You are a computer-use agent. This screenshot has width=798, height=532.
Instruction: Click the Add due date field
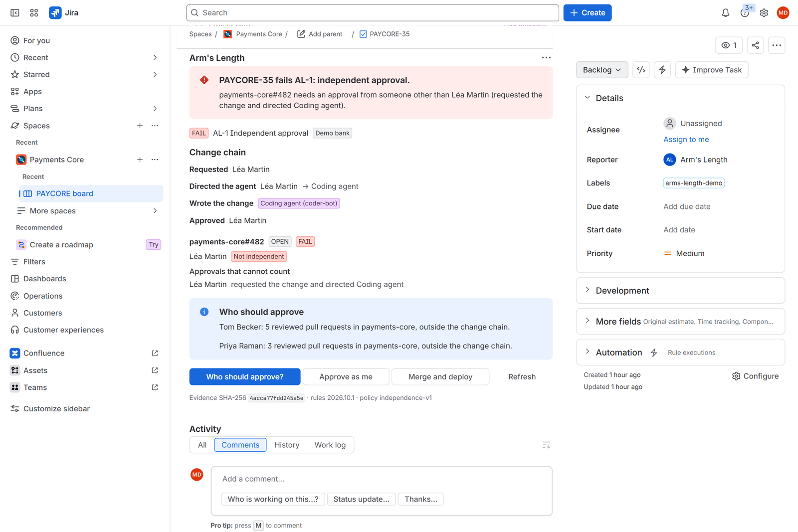tap(687, 206)
